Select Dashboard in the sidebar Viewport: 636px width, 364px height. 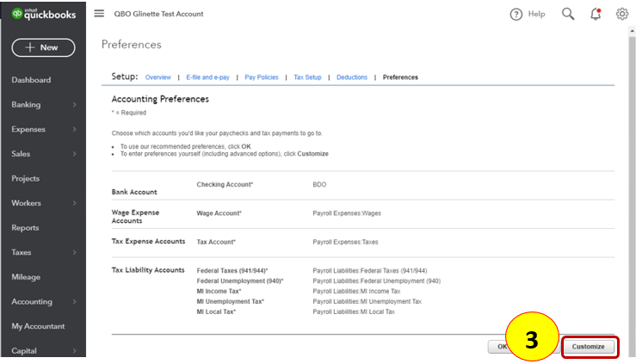pyautogui.click(x=31, y=80)
